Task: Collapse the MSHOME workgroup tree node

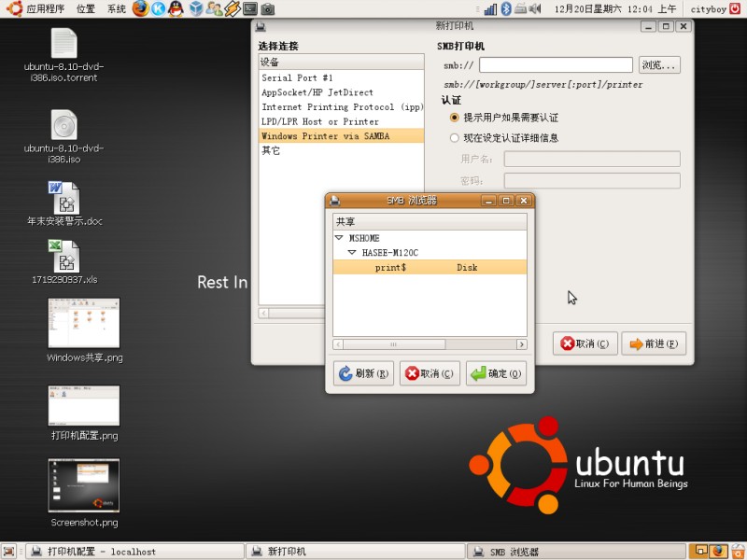Action: click(x=339, y=238)
